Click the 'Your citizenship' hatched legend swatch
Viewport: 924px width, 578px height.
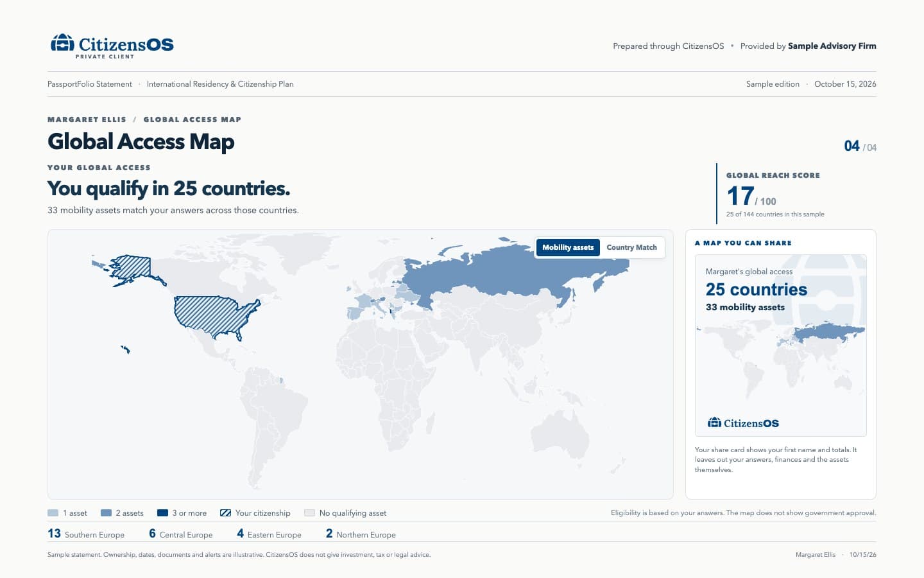(x=225, y=512)
